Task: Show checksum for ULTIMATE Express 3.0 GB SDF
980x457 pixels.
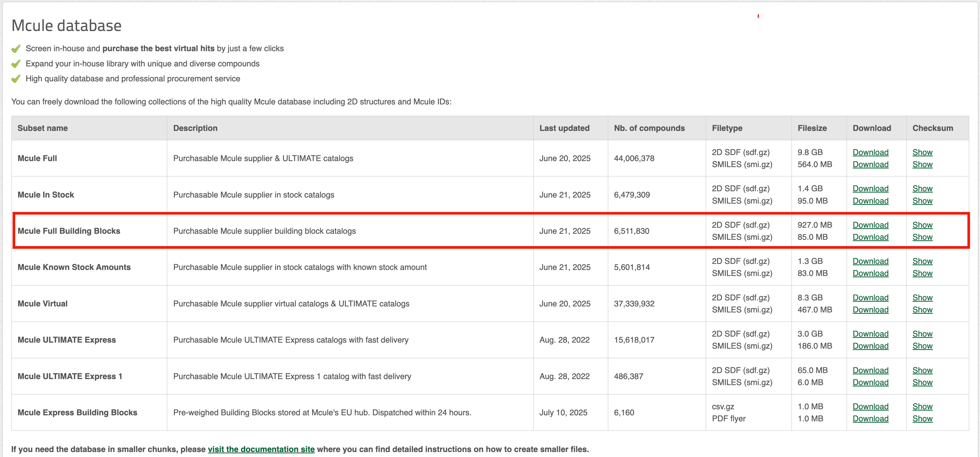Action: [922, 334]
